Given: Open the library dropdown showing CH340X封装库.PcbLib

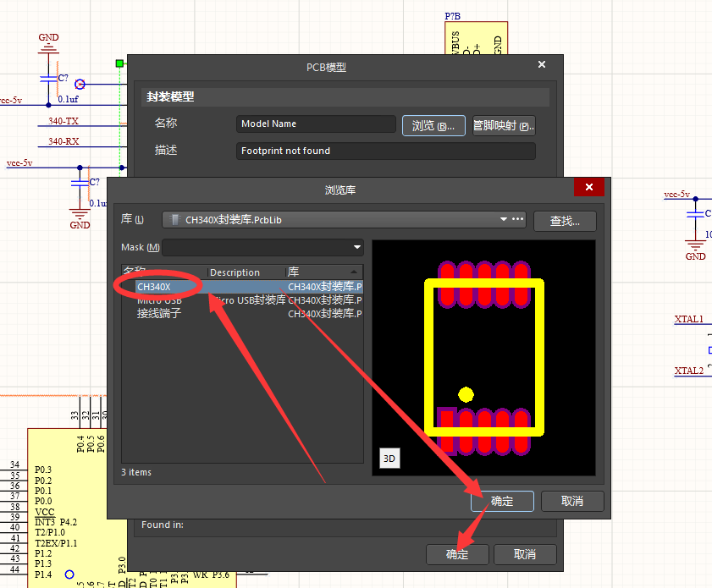Looking at the screenshot, I should [503, 220].
